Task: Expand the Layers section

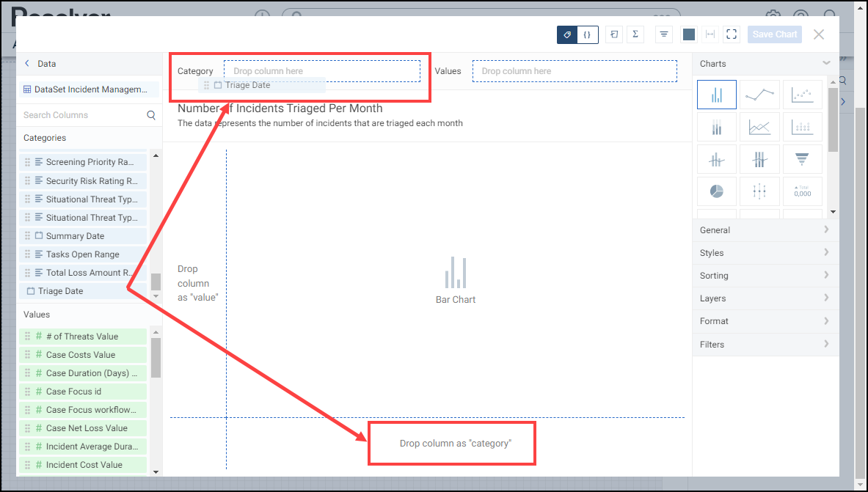Action: (x=765, y=298)
